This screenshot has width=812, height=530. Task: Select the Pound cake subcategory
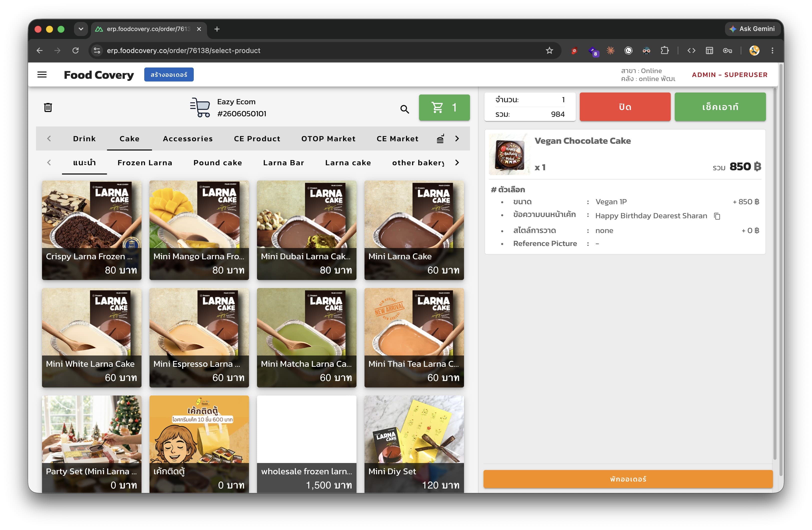(218, 163)
